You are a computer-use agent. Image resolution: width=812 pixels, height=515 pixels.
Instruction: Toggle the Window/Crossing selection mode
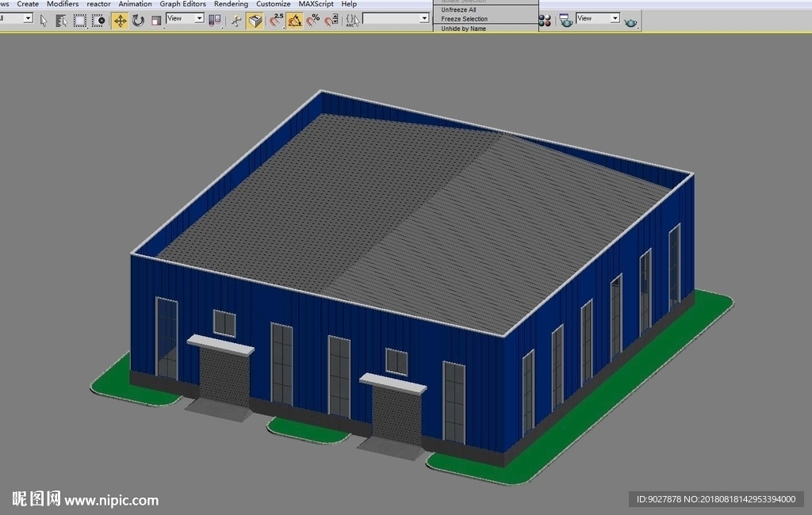point(98,21)
